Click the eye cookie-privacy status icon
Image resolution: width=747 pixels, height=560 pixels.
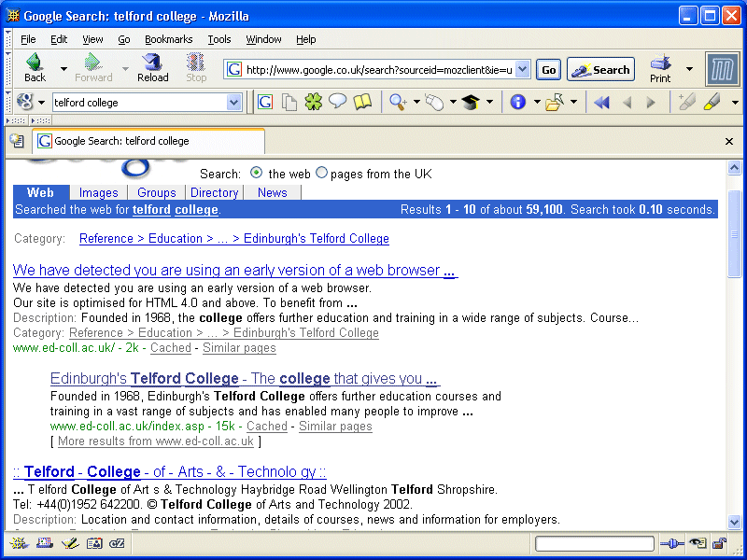coord(698,543)
